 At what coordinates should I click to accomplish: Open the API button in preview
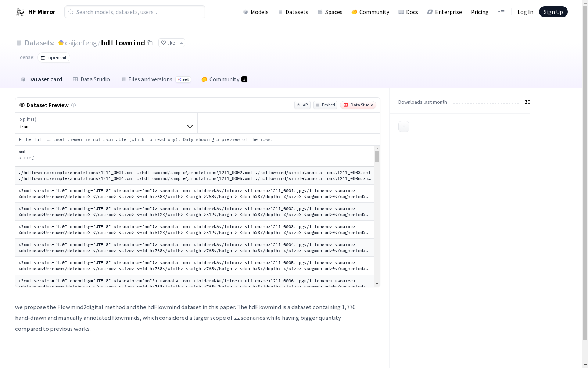click(302, 105)
